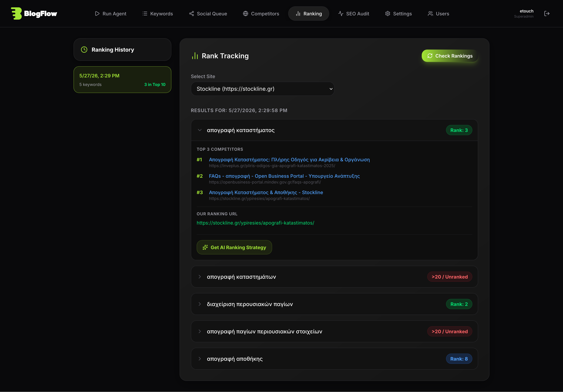The image size is (563, 392).
Task: Click the inveplus.gr URL under competitor #1
Action: click(x=272, y=166)
